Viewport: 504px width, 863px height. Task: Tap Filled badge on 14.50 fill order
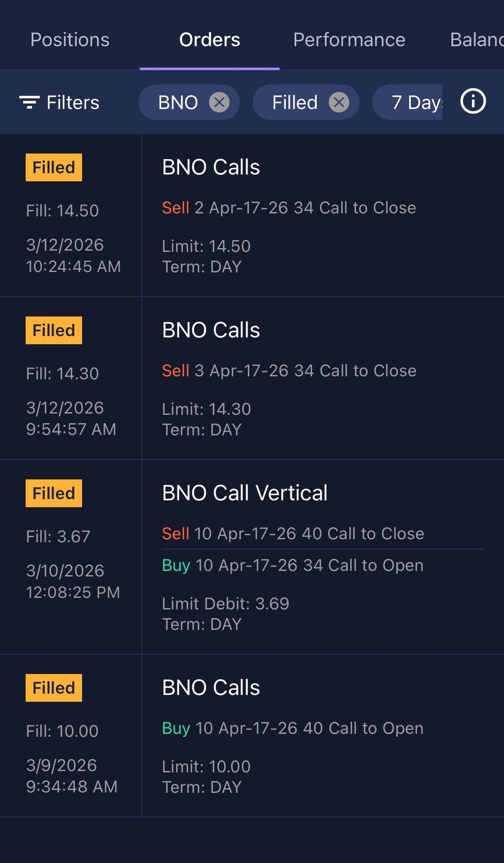click(54, 167)
